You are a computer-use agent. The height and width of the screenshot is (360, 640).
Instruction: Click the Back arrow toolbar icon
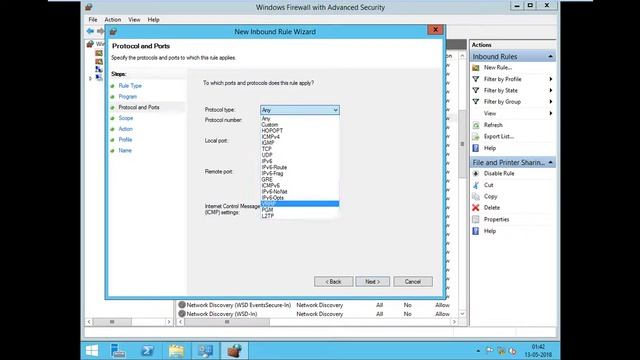(90, 31)
